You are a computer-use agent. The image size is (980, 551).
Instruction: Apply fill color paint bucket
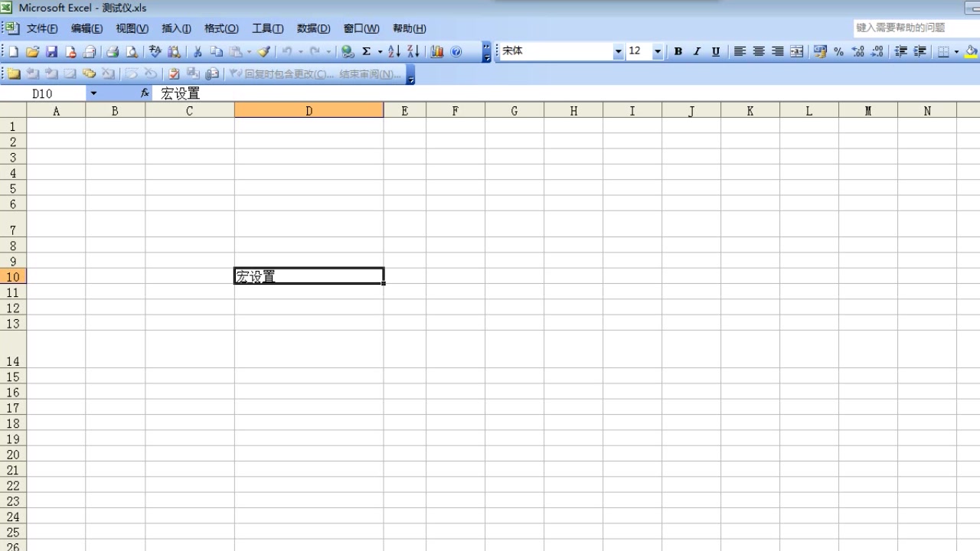[971, 51]
